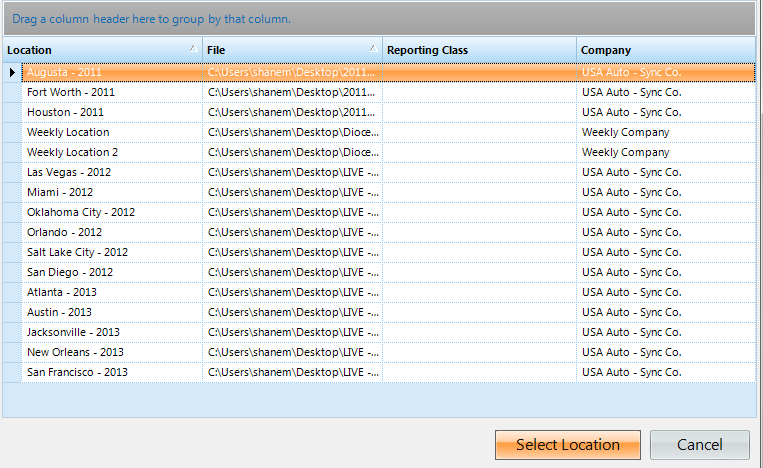The height and width of the screenshot is (468, 763).
Task: Sort by the File column header
Action: pos(292,50)
